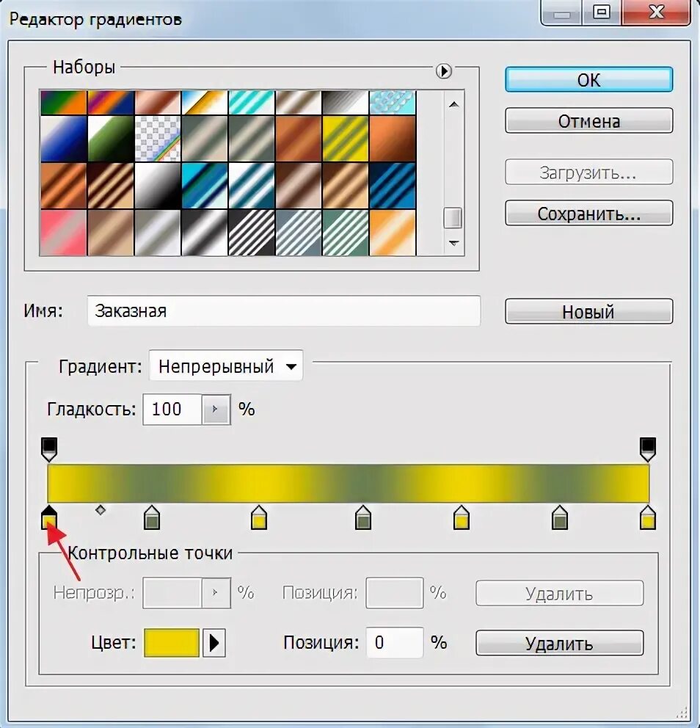Select the middle green color stop
The image size is (700, 728).
click(363, 517)
